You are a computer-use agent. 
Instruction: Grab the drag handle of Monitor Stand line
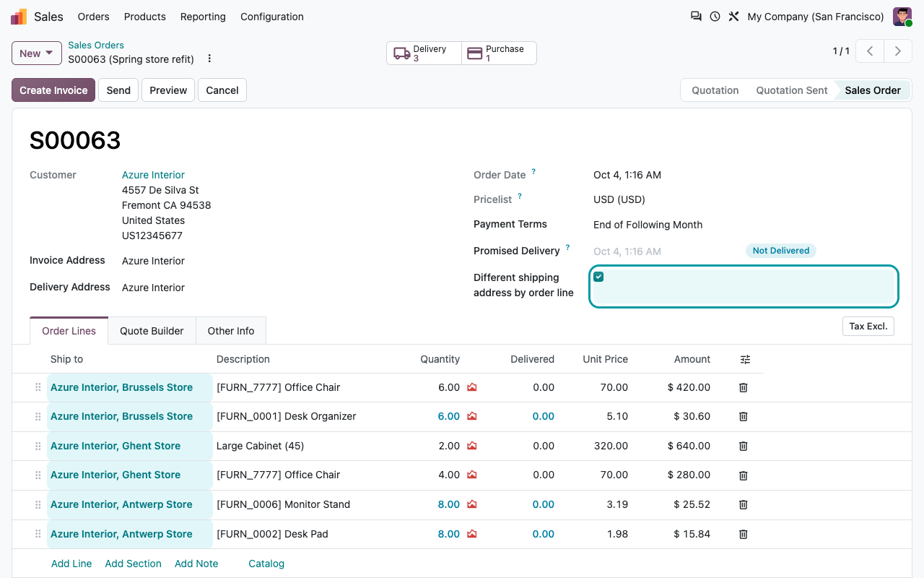click(x=38, y=505)
